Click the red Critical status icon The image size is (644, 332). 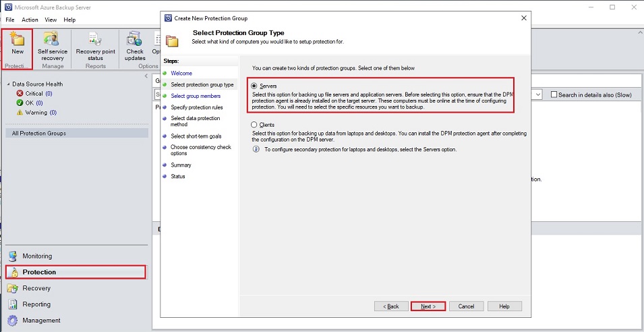click(20, 94)
